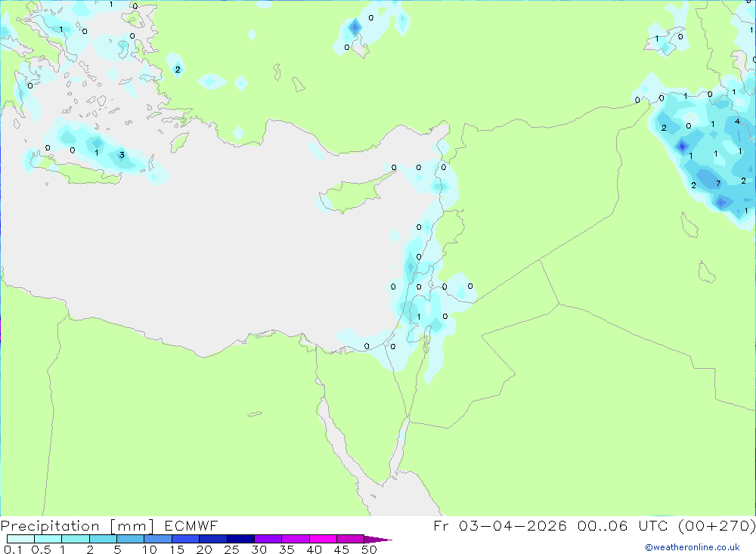Click the 25–30 mm navy legend swatch
Viewport: 756px width, 554px height.
[x=240, y=539]
